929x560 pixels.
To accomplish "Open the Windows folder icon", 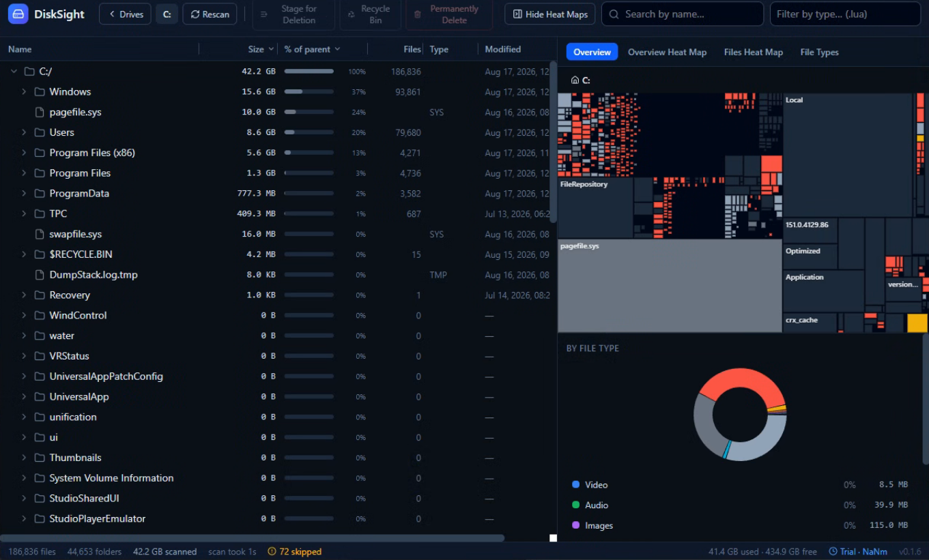I will pos(40,91).
